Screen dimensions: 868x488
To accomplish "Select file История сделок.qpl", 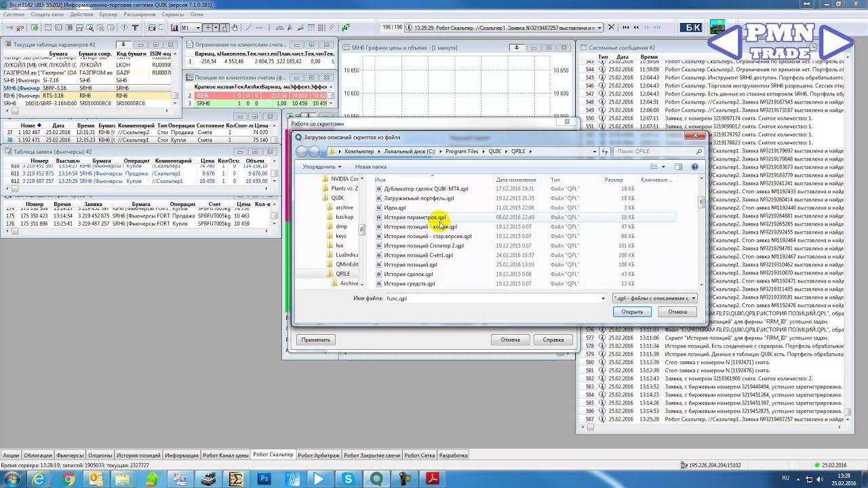I will 408,274.
